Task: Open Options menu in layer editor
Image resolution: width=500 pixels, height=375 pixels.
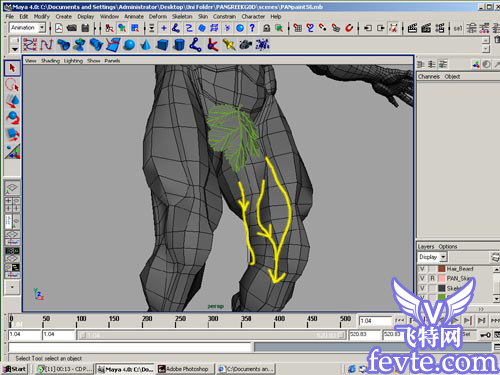Action: [x=448, y=247]
